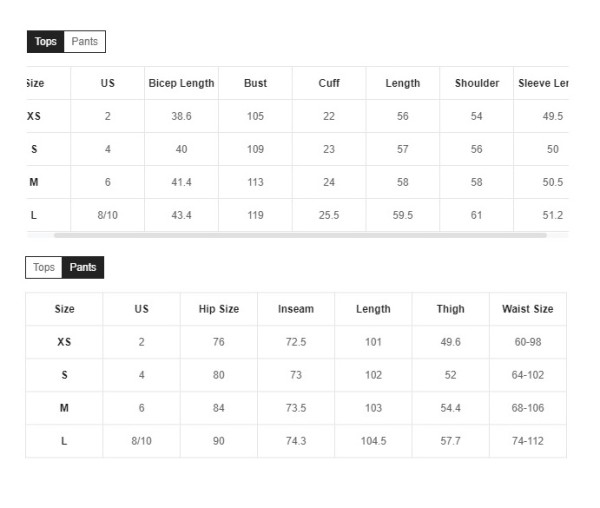600x508 pixels.
Task: Select the Pants tab in upper chart
Action: [85, 41]
